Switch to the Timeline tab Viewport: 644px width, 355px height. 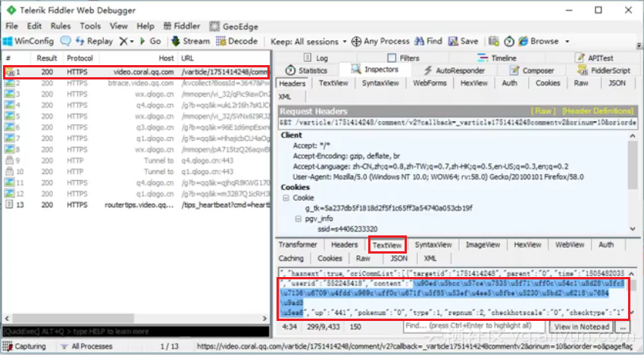pos(497,58)
